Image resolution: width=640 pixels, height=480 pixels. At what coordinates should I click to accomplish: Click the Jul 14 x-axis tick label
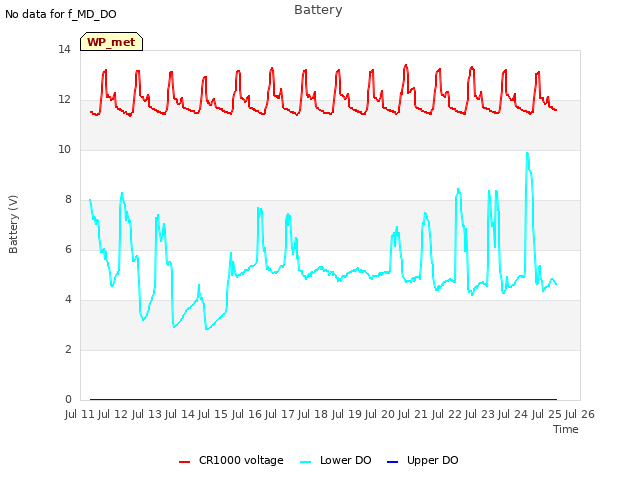(179, 414)
